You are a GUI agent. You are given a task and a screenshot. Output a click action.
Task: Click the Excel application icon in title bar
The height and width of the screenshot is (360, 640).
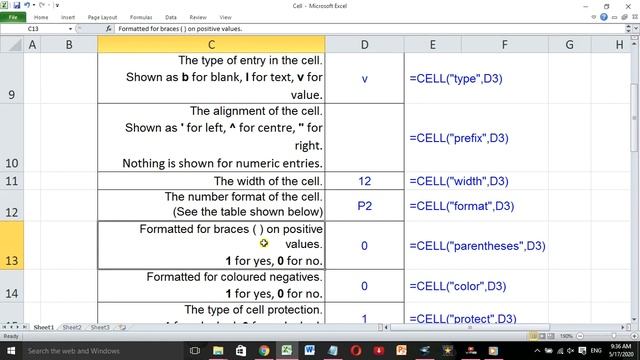4,5
